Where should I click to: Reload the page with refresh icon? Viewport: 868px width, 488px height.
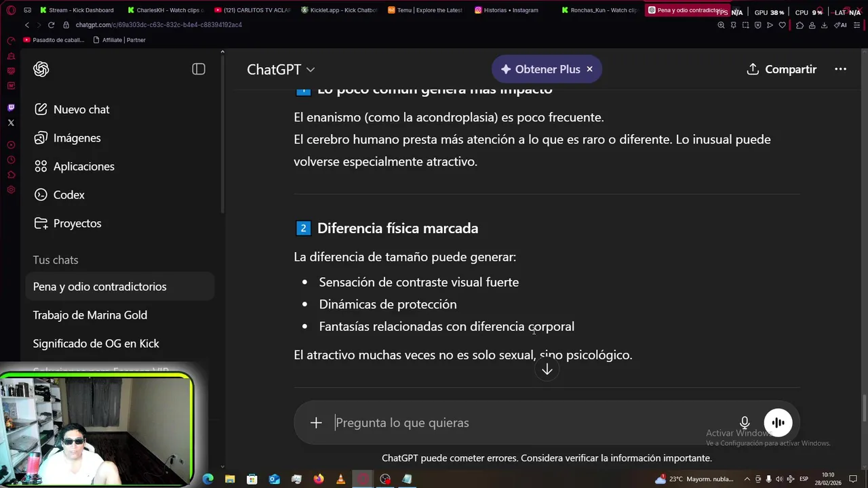[x=51, y=25]
